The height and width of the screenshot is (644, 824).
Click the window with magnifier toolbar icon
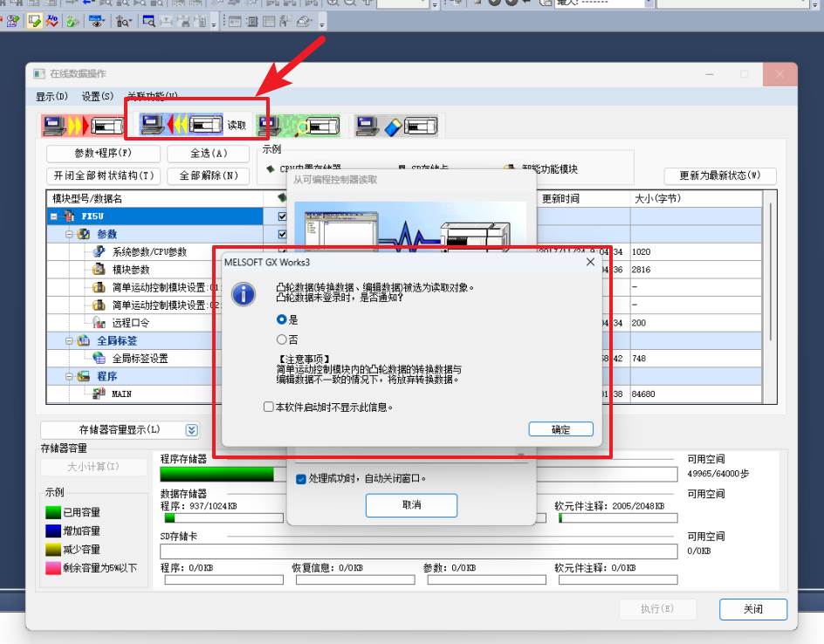[149, 22]
